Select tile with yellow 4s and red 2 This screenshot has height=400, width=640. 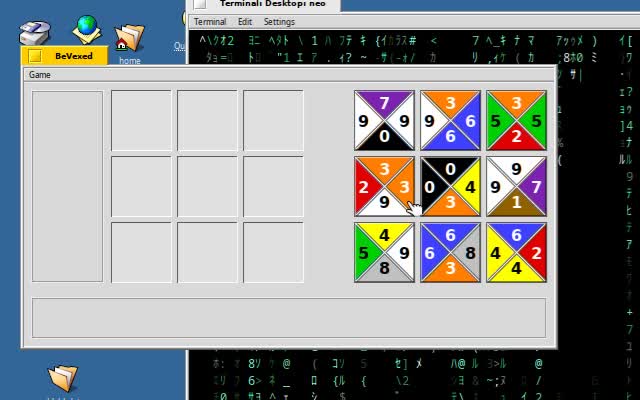(516, 252)
